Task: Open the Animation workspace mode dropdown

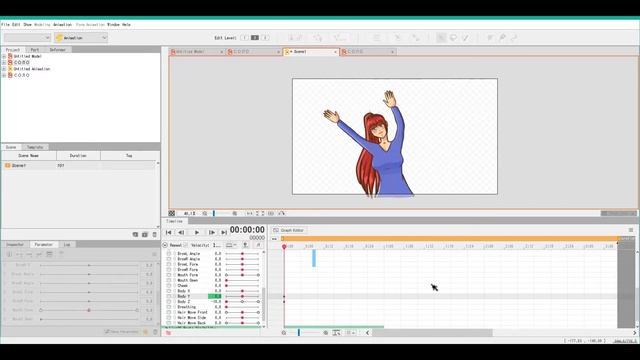Action: (81, 38)
